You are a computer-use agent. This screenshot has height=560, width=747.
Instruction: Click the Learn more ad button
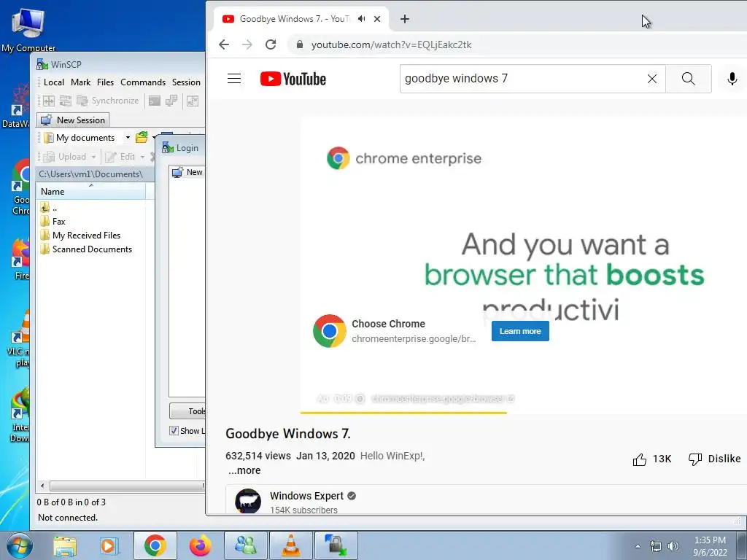tap(520, 331)
